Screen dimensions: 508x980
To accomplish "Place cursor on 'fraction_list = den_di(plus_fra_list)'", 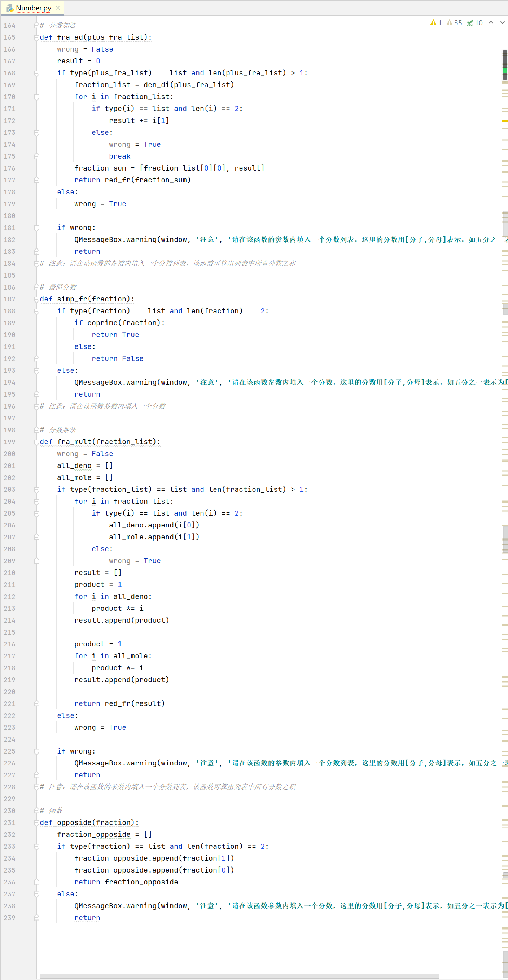I will [x=154, y=85].
